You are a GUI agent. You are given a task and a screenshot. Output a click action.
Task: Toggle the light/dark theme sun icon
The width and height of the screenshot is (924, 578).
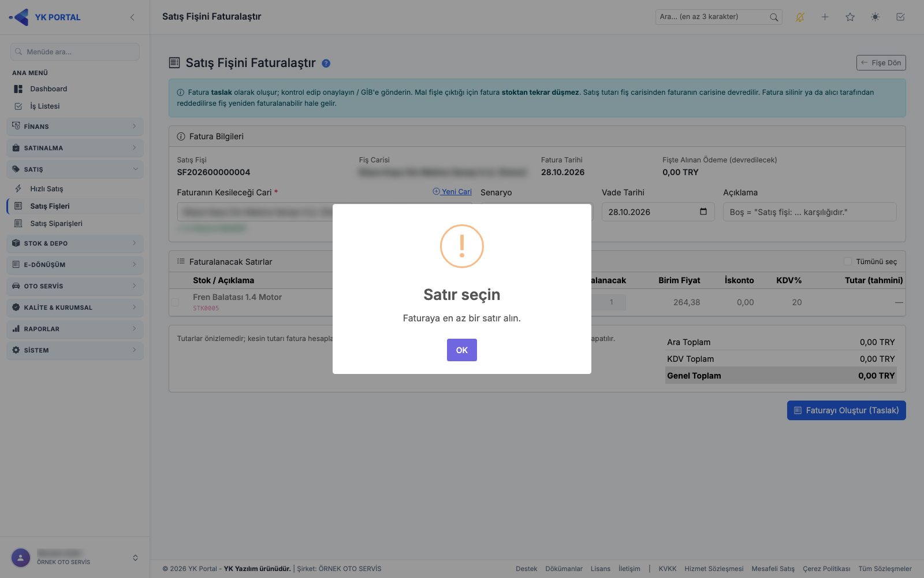click(x=875, y=17)
